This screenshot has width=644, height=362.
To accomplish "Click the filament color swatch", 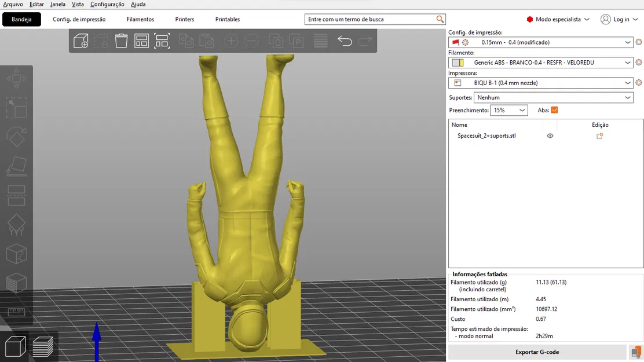I will (458, 63).
